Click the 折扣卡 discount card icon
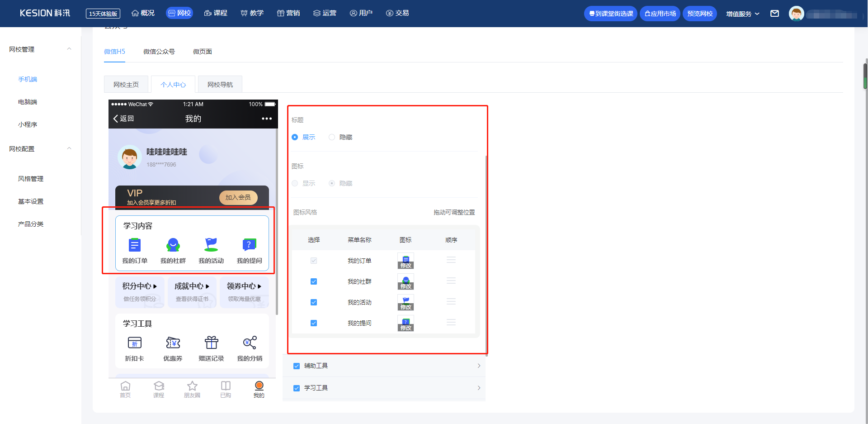Image resolution: width=868 pixels, height=424 pixels. [x=135, y=343]
